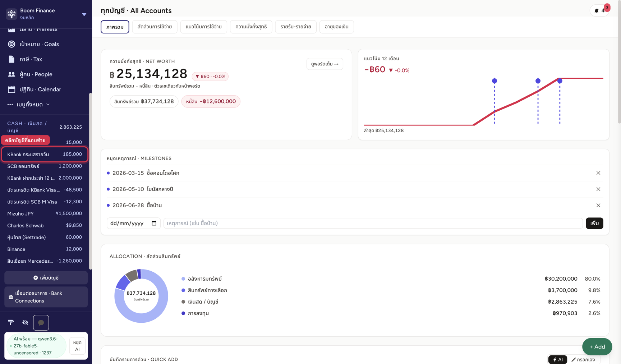The height and width of the screenshot is (364, 621).
Task: Click the สินทรัพย์รวม ฿37,734,128 chip
Action: [x=144, y=101]
